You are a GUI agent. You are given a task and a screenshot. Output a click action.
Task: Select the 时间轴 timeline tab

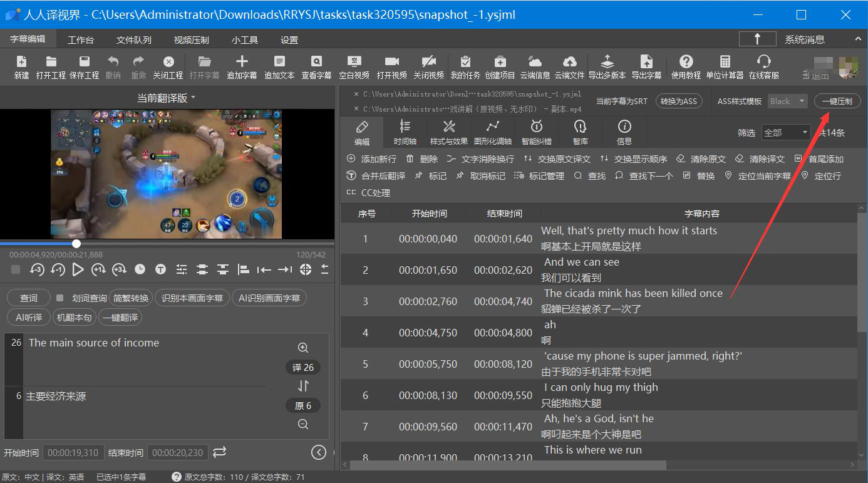[x=405, y=132]
